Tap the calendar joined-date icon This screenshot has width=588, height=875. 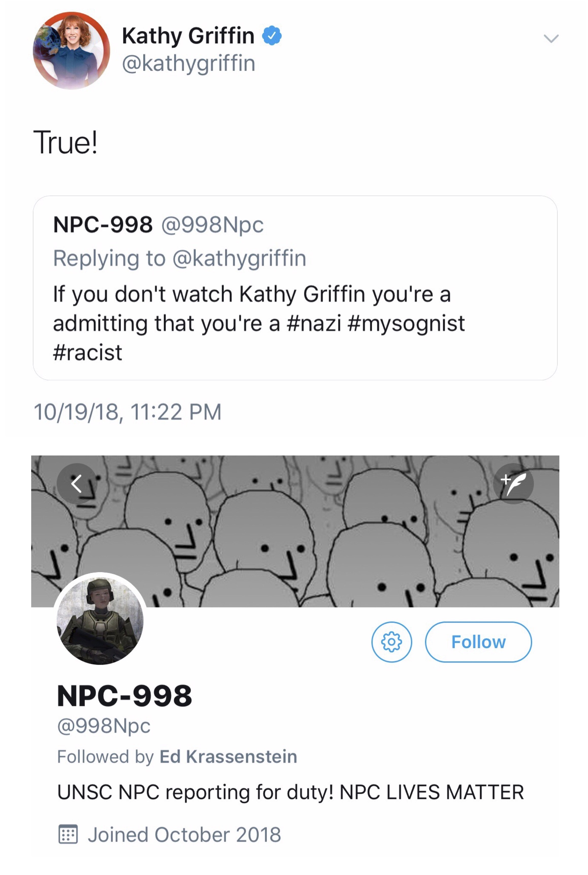[x=68, y=834]
